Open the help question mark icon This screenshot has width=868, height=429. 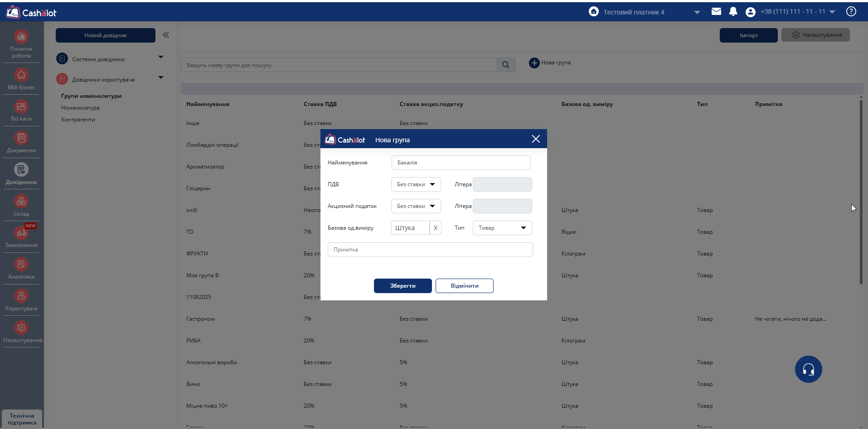coord(851,12)
